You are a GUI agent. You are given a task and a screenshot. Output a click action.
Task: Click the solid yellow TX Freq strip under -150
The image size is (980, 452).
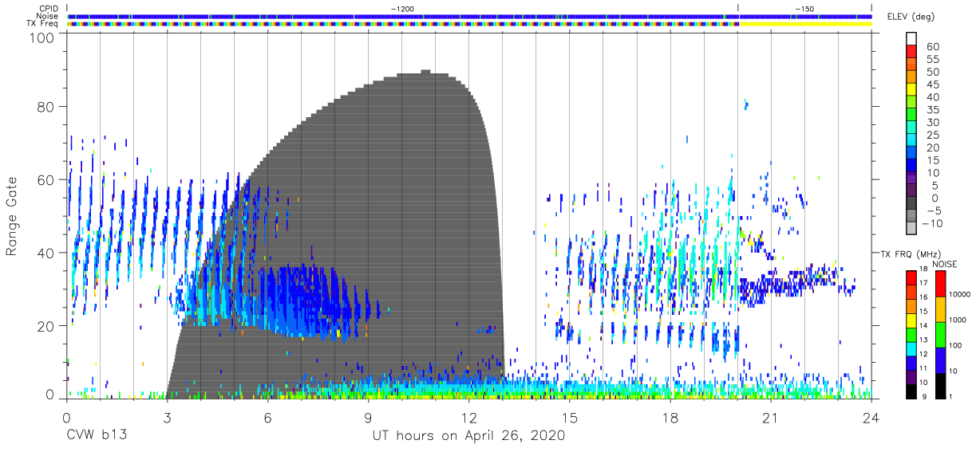click(804, 24)
